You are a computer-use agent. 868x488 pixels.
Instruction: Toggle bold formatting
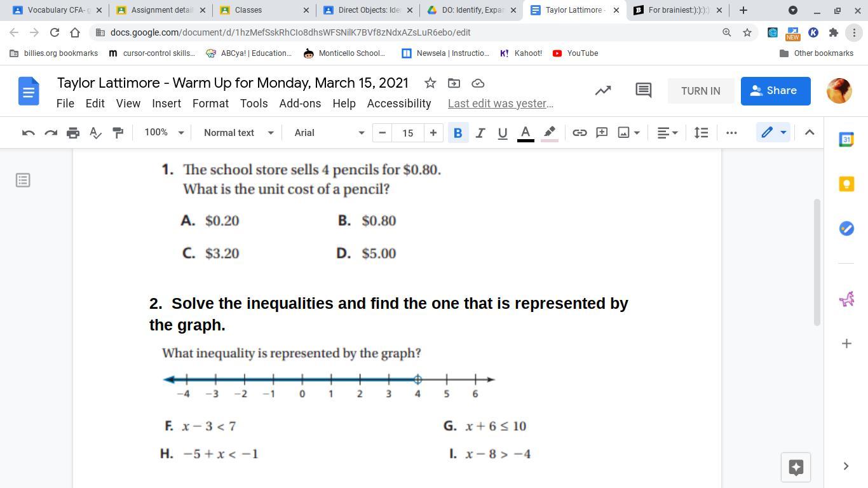458,133
